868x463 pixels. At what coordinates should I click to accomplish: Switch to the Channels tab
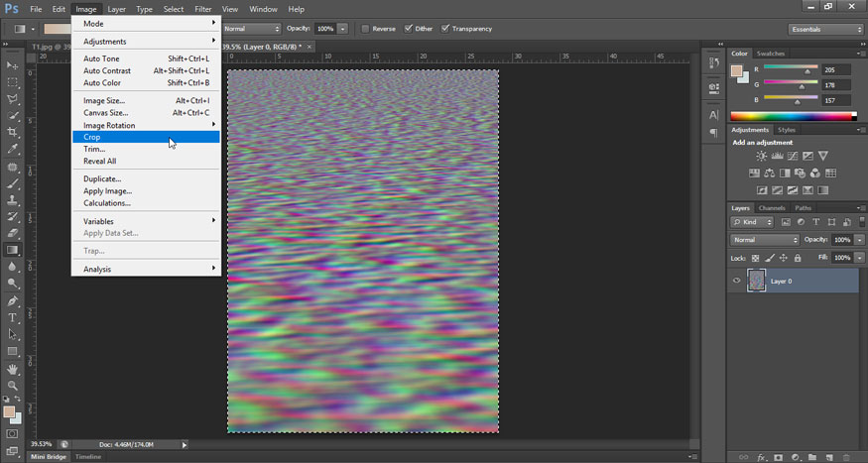point(773,208)
